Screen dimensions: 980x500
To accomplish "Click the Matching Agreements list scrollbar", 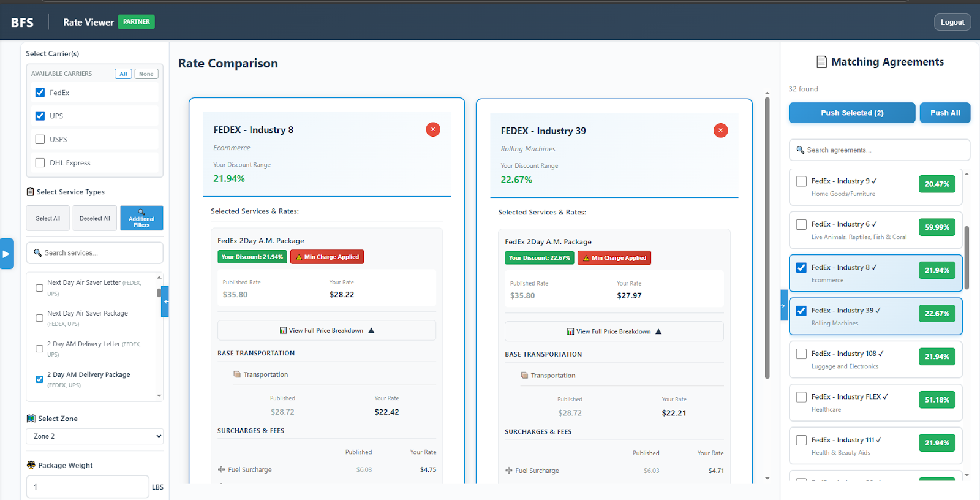I will 967,257.
